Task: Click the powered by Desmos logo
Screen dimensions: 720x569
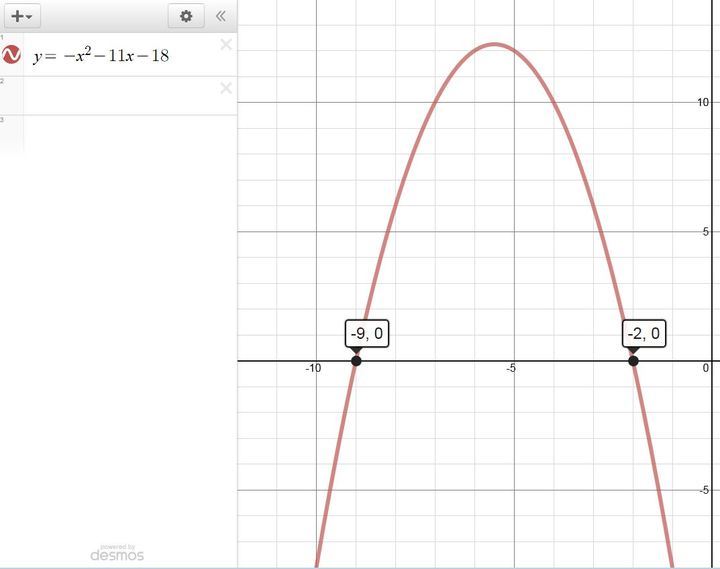Action: pyautogui.click(x=117, y=552)
